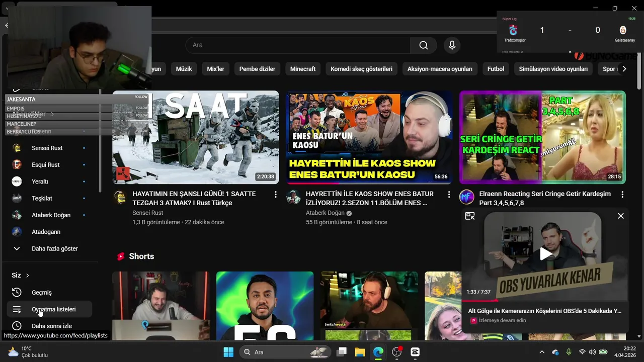The width and height of the screenshot is (644, 362).
Task: Open Atadogann avatar in sidebar
Action: click(17, 232)
